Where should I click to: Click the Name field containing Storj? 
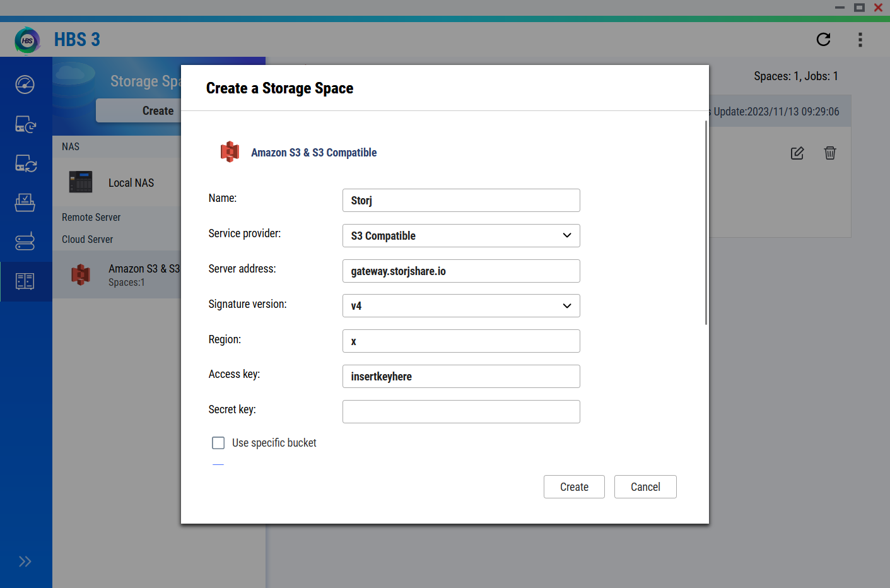tap(461, 201)
